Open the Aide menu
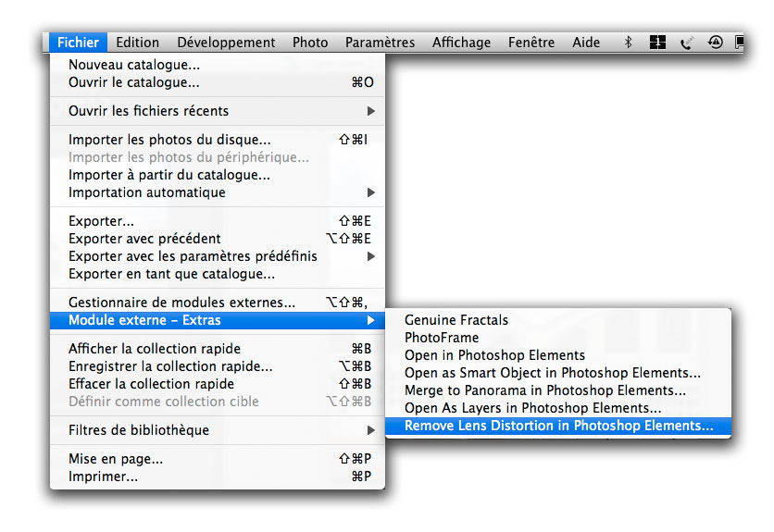This screenshot has width=774, height=532. (586, 43)
